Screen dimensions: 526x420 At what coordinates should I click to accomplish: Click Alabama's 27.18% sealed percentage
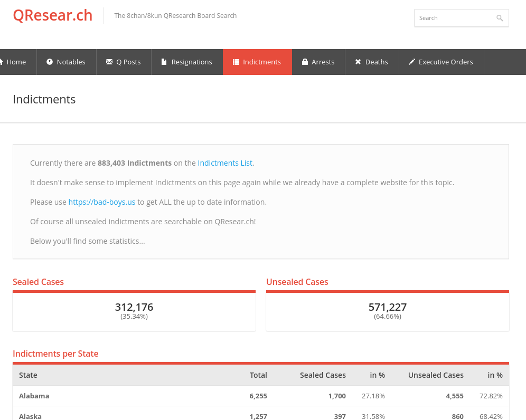[373, 396]
